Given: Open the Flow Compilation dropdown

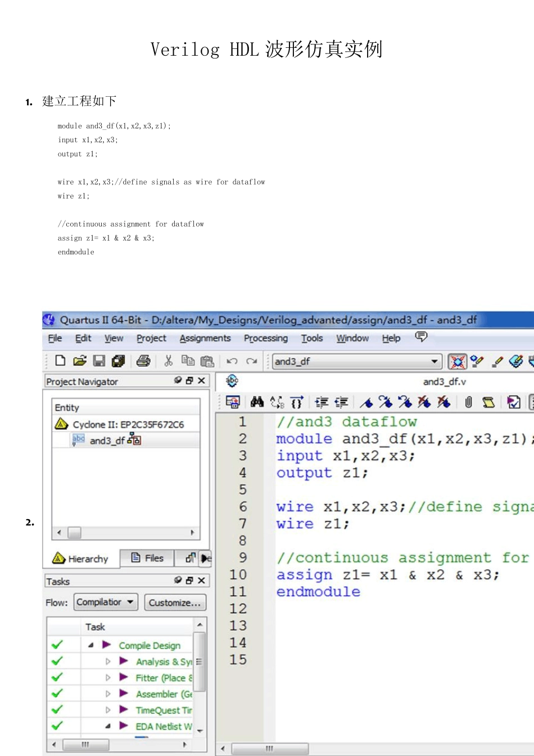Looking at the screenshot, I should pos(106,602).
